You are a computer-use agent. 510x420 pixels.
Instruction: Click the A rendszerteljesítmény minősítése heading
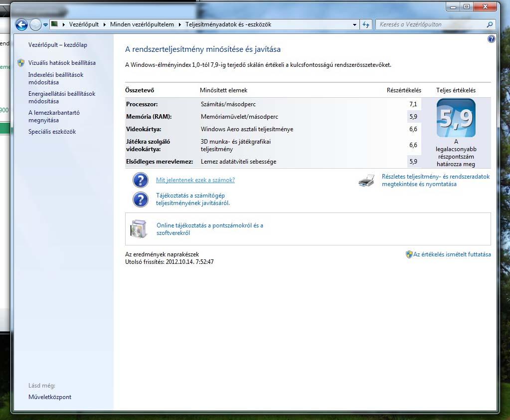202,49
